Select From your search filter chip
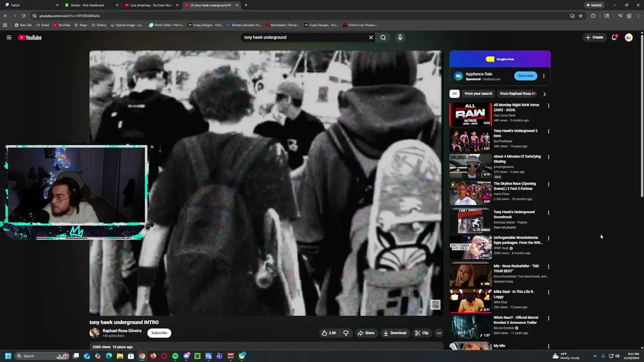The width and height of the screenshot is (644, 362). 478,94
